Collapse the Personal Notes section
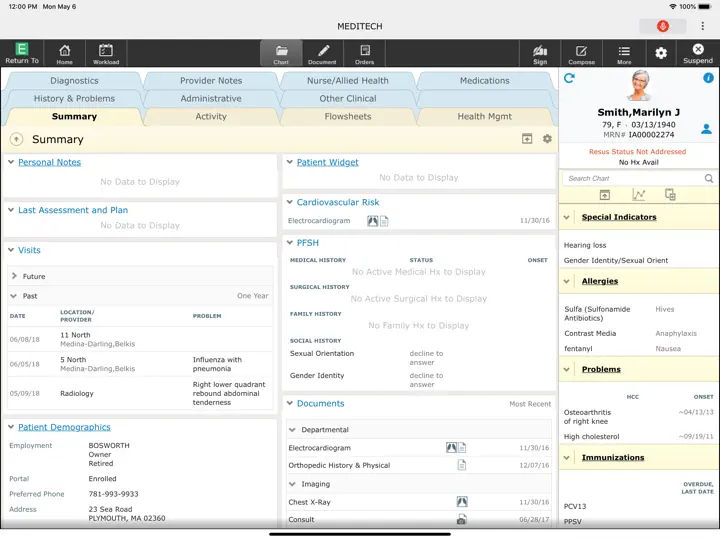This screenshot has height=540, width=720. 11,162
